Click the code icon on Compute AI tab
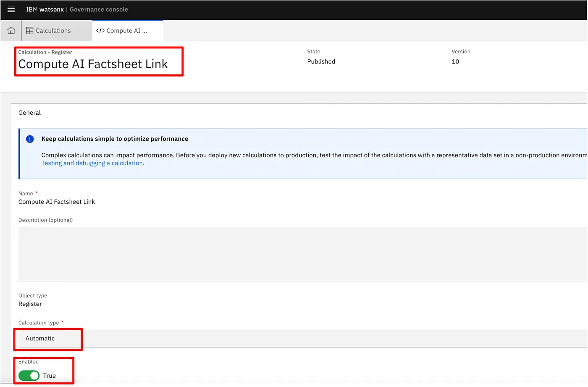Screen dimensions: 588x387 pos(100,31)
